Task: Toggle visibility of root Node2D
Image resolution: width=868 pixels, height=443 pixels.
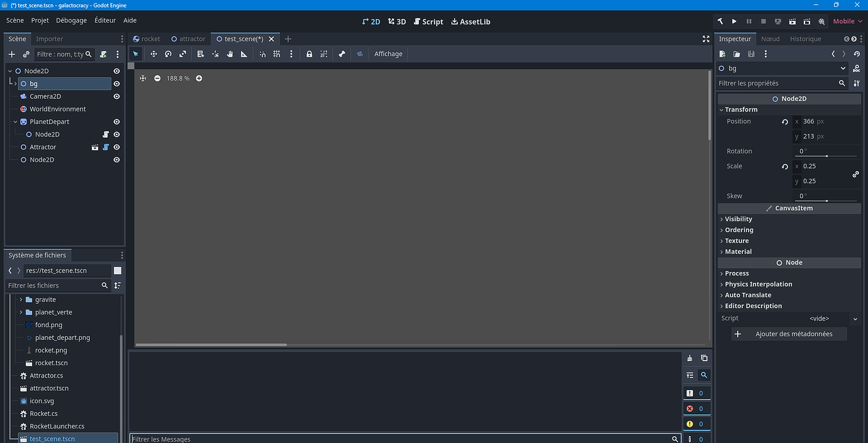Action: click(x=116, y=71)
